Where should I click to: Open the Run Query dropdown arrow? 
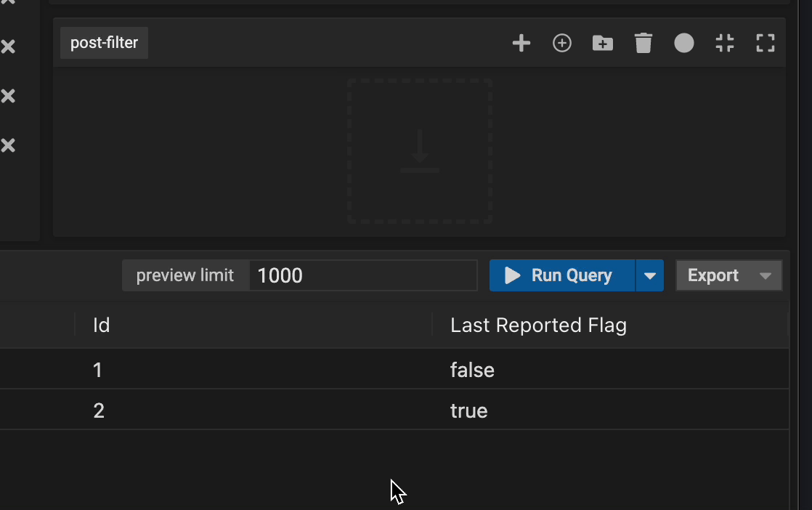point(649,275)
